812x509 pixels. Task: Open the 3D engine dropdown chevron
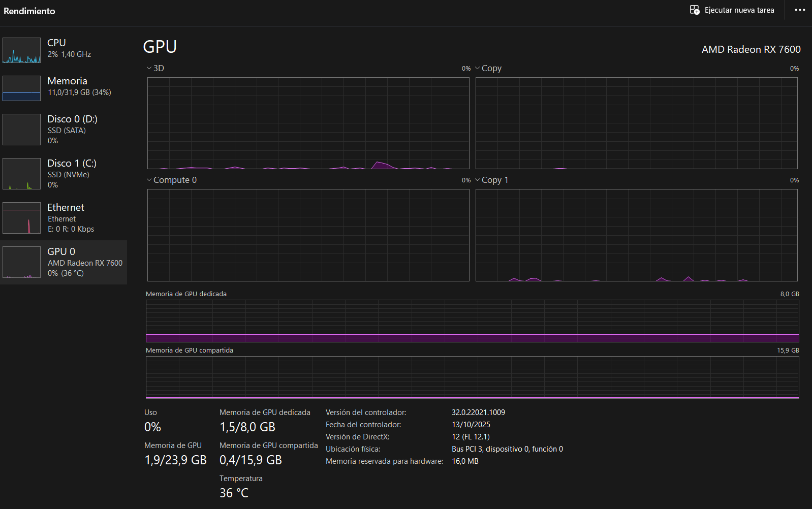[149, 68]
